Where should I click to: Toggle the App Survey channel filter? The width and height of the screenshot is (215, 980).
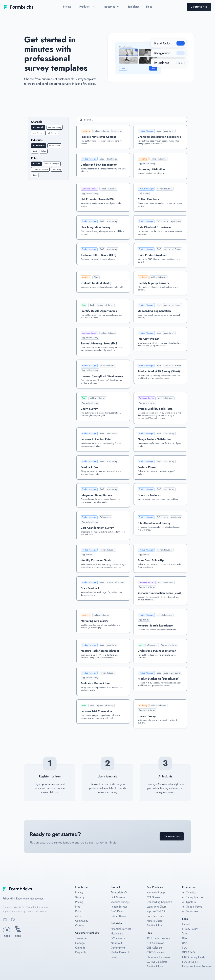click(38, 133)
